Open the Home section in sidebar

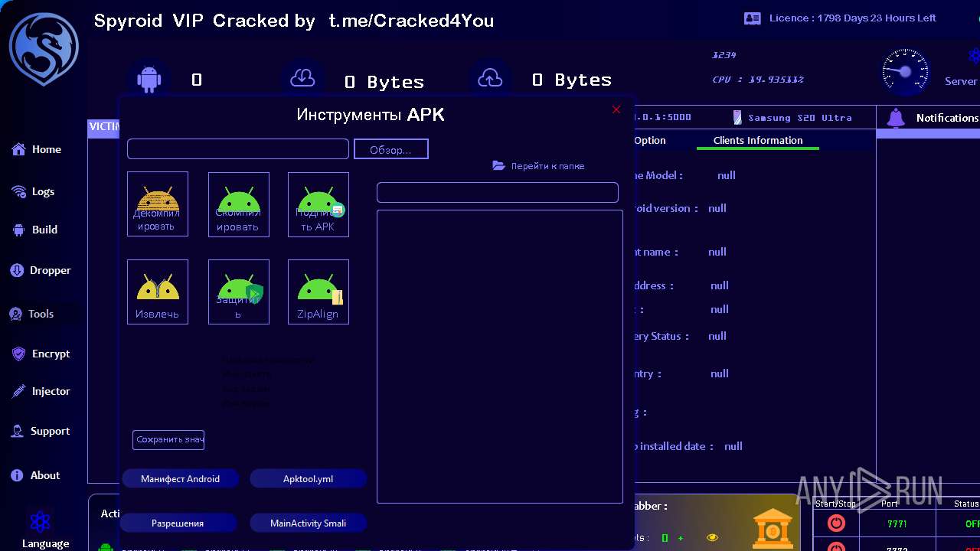tap(36, 149)
